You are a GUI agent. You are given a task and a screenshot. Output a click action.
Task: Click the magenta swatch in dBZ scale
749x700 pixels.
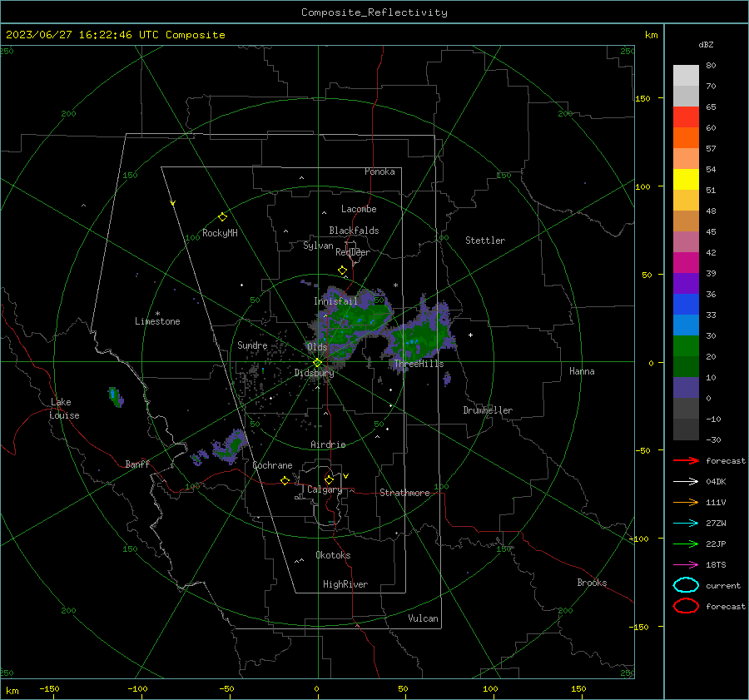click(x=686, y=262)
